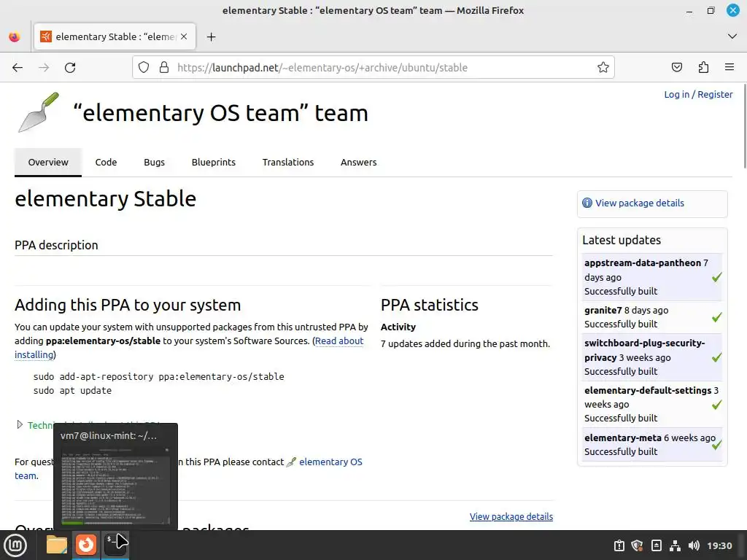
Task: Go back using the browser back arrow
Action: [x=18, y=68]
